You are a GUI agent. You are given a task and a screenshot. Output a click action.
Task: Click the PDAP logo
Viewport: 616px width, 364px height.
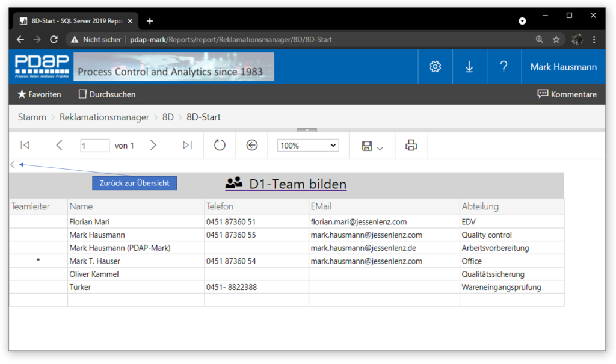[42, 66]
